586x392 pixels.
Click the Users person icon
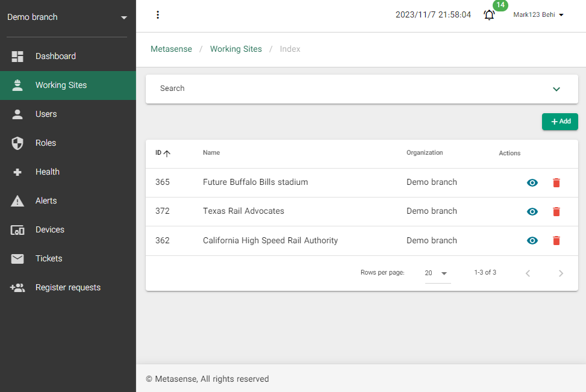tap(17, 114)
